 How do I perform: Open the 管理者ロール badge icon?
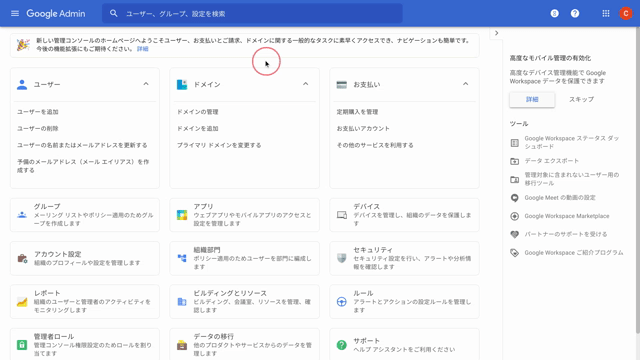click(x=22, y=345)
